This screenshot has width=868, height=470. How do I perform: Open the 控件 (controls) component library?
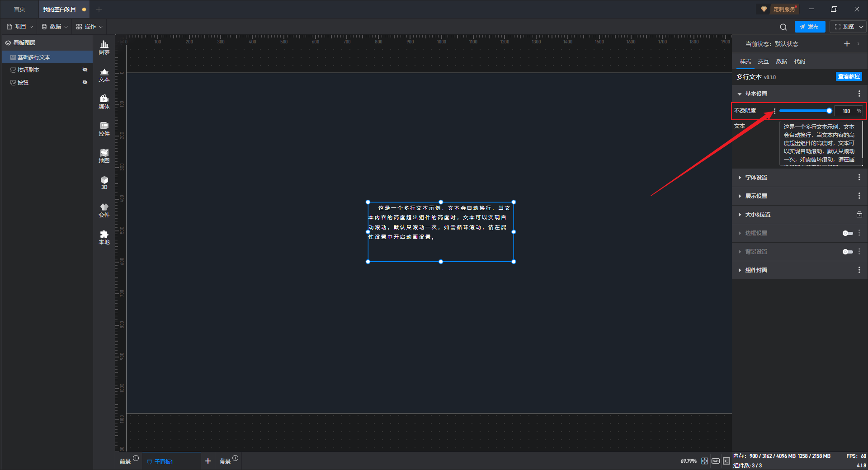pyautogui.click(x=104, y=129)
